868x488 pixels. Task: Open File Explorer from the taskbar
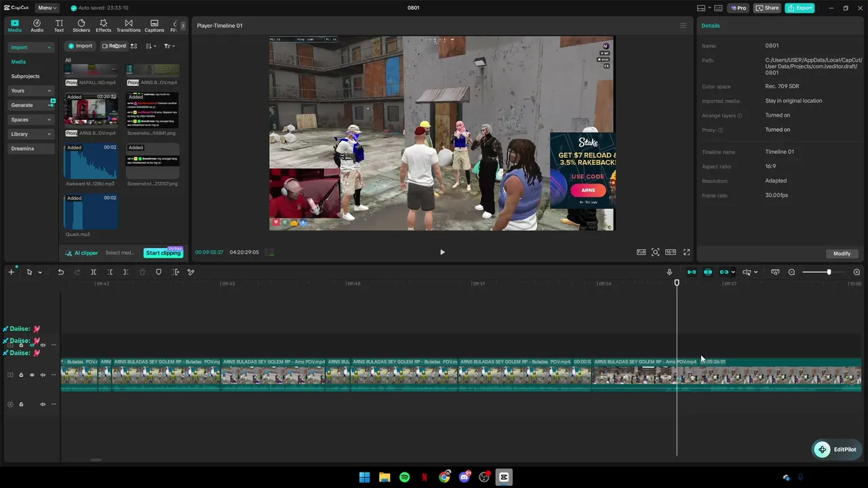pos(384,477)
